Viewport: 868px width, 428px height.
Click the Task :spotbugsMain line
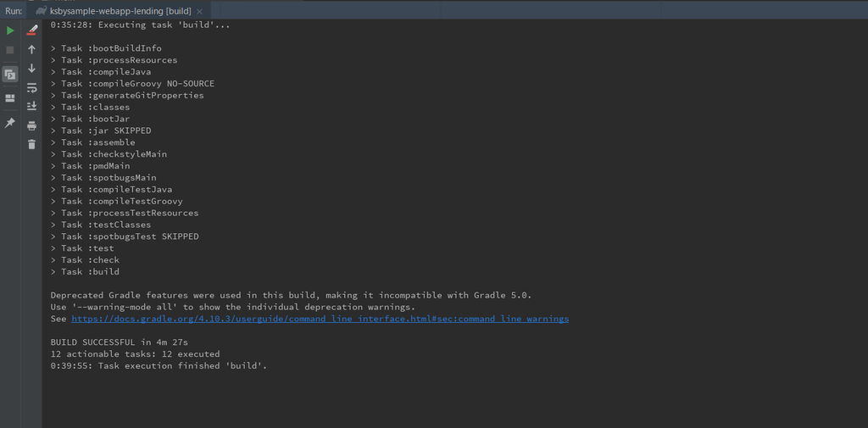[x=103, y=178]
